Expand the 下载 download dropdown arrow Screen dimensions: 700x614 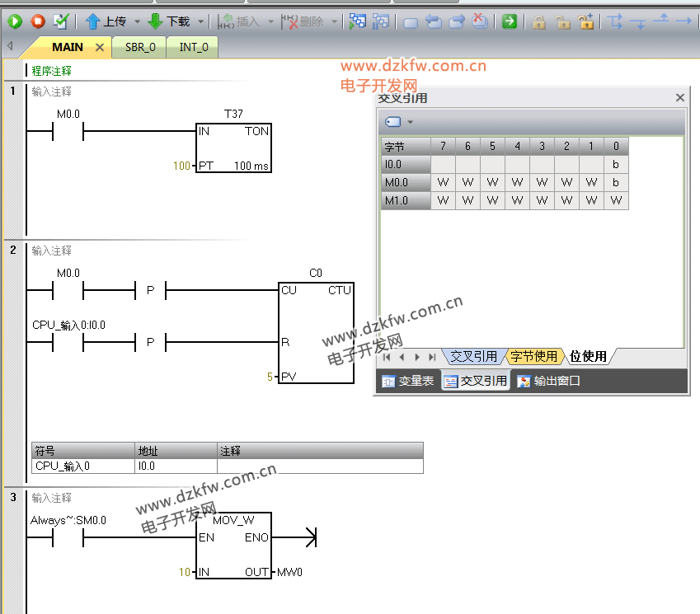coord(199,21)
